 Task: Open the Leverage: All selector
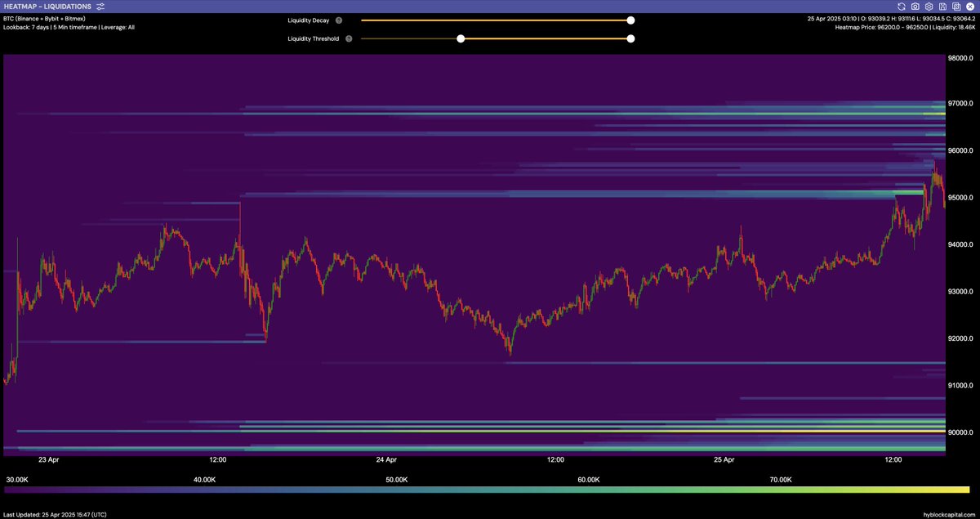[x=119, y=26]
